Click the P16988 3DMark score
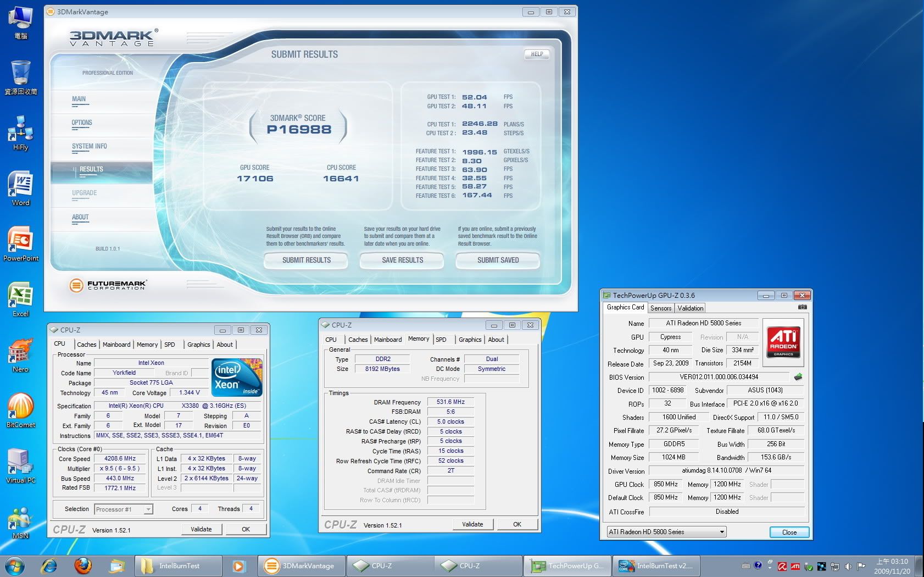The height and width of the screenshot is (577, 924). (299, 130)
